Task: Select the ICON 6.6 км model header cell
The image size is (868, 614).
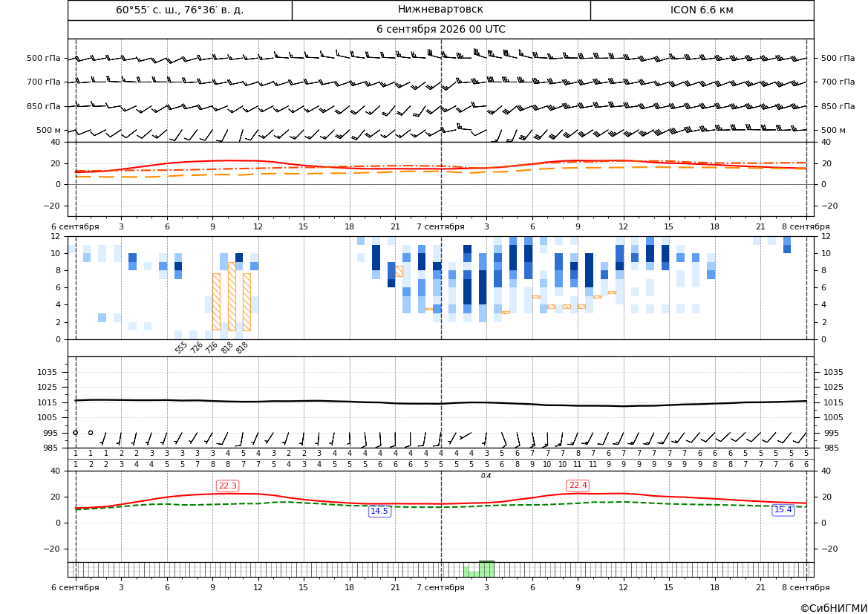Action: (702, 10)
